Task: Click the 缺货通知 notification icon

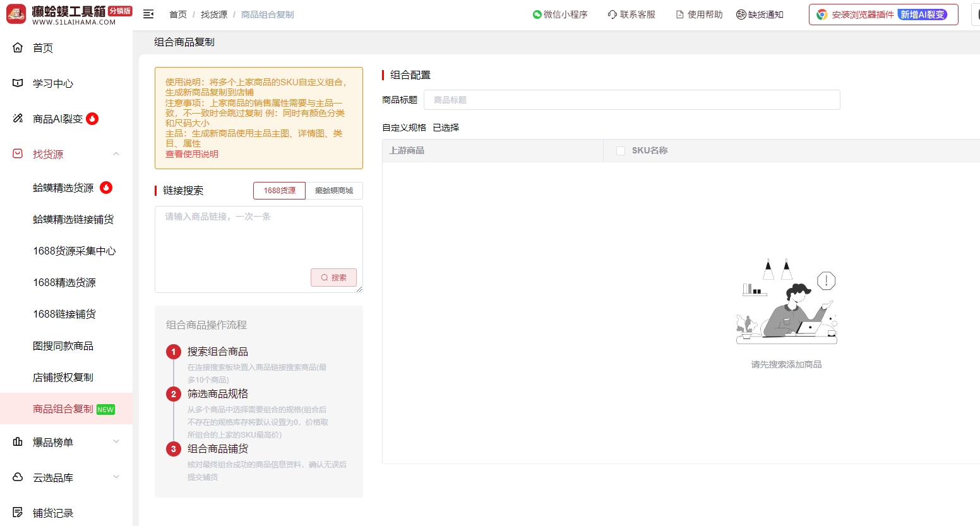Action: (x=741, y=15)
